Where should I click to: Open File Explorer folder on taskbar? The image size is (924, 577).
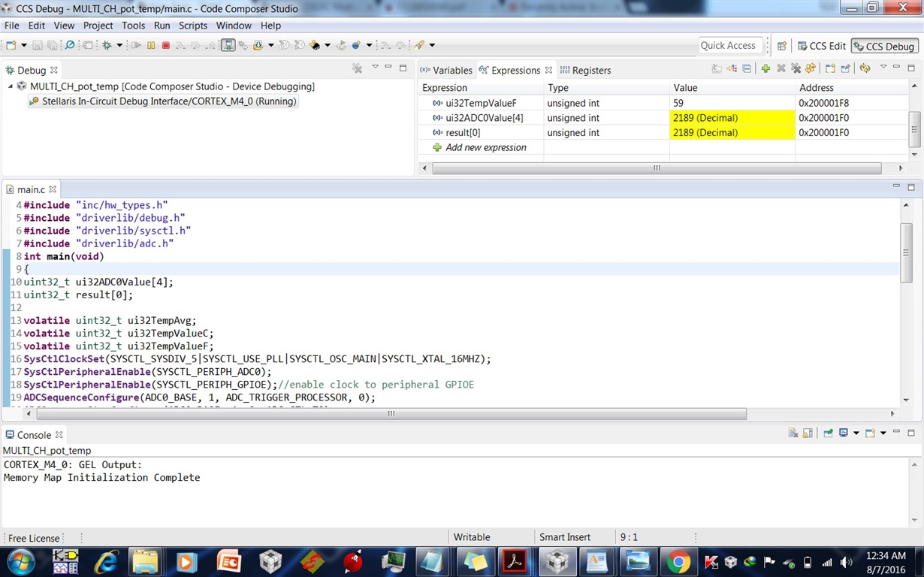pyautogui.click(x=146, y=562)
